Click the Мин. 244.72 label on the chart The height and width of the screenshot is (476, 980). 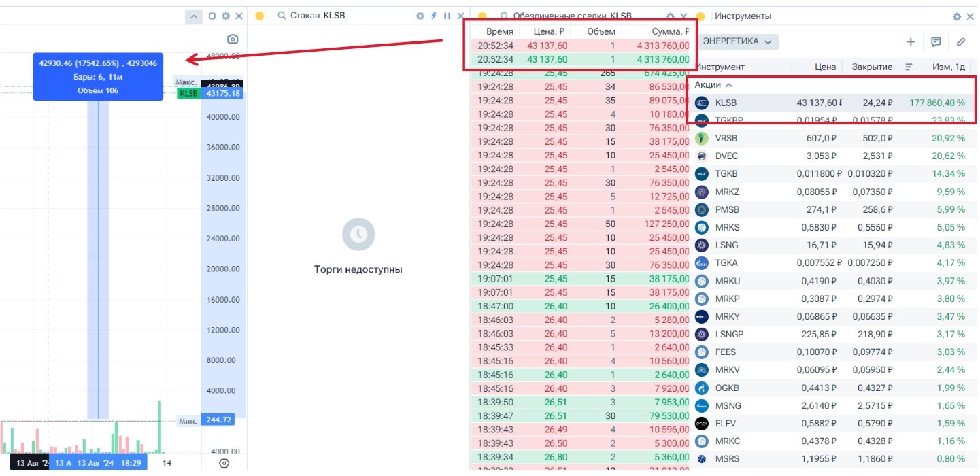pos(205,421)
